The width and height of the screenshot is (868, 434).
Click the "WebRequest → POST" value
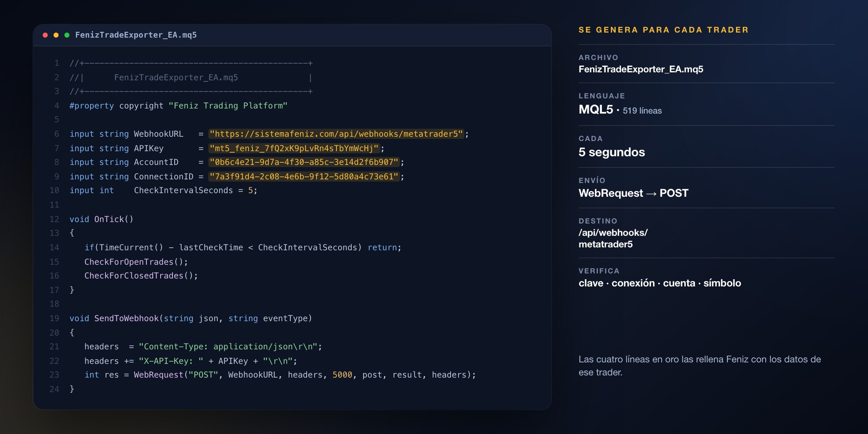(x=633, y=193)
